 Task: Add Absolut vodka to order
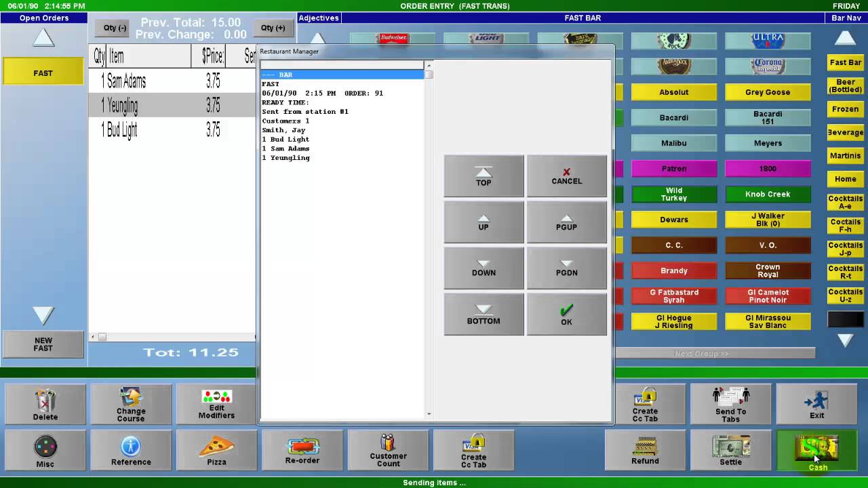click(x=674, y=92)
